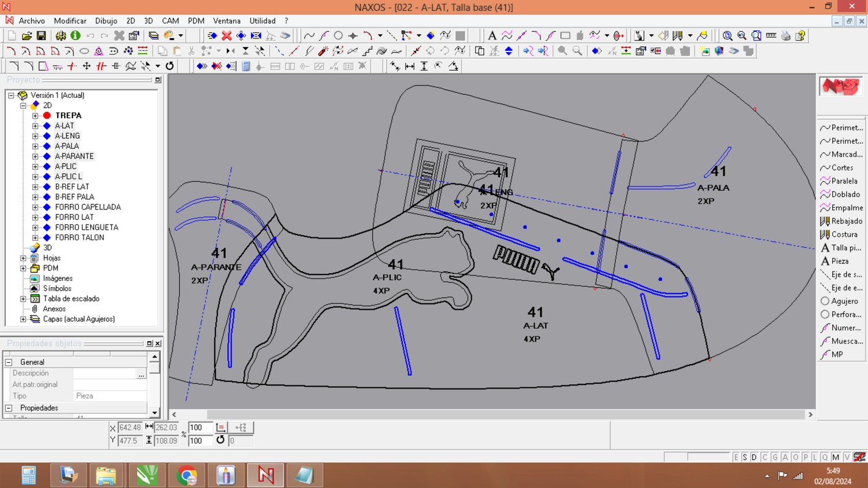The height and width of the screenshot is (488, 868).
Task: Click the rectangle tool icon
Action: (565, 36)
